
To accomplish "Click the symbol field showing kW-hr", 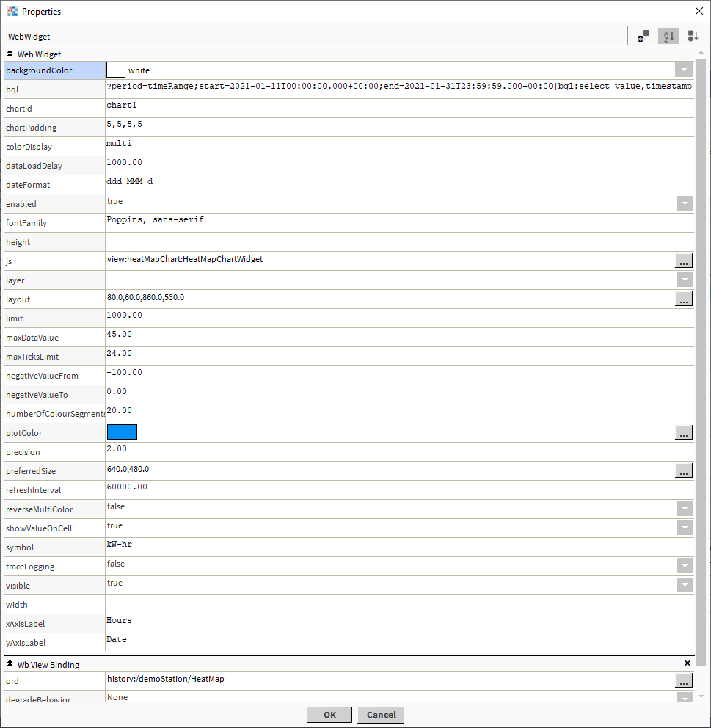I will pos(293,547).
